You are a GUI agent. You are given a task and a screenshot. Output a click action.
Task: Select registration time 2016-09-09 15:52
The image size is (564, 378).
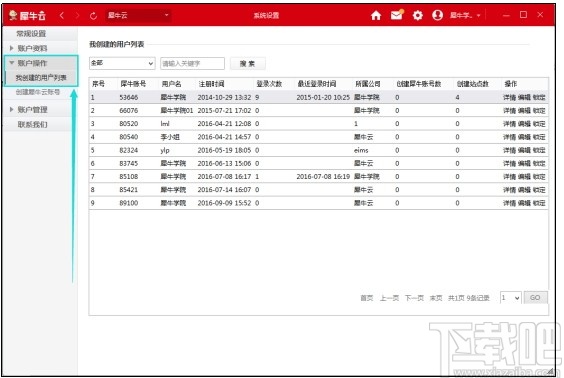point(224,203)
